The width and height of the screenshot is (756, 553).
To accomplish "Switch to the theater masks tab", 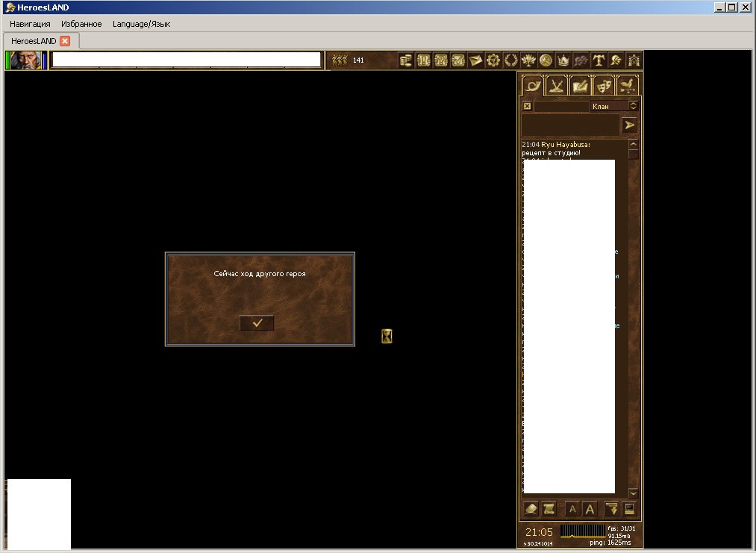I will (x=604, y=86).
